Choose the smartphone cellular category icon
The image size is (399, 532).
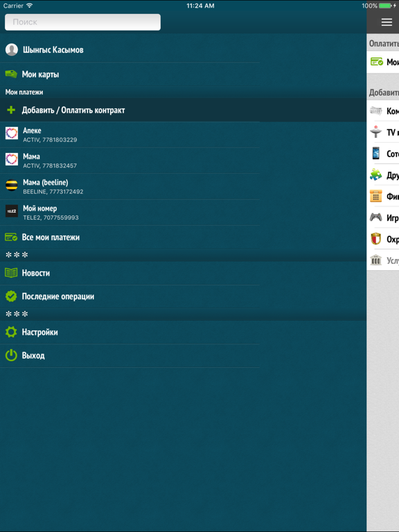coord(376,153)
